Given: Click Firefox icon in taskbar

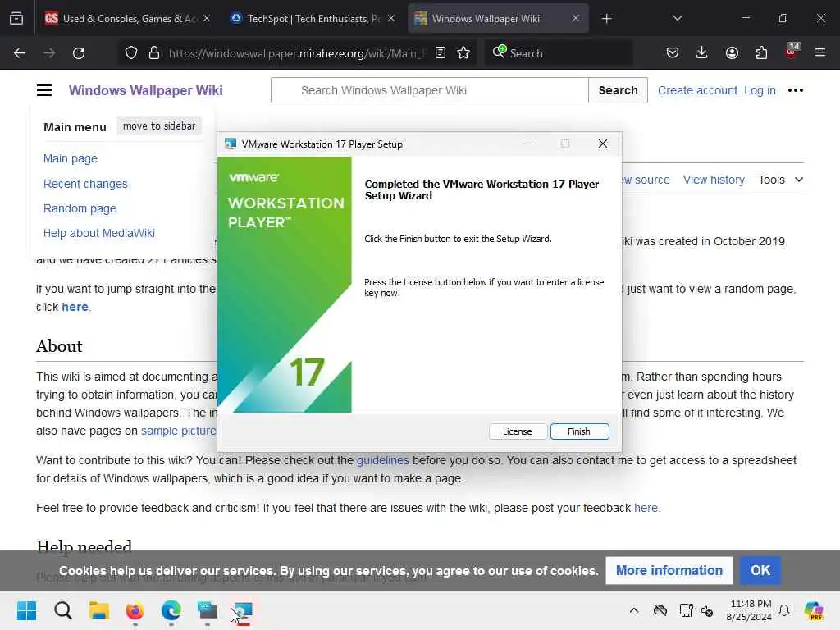Looking at the screenshot, I should tap(135, 610).
